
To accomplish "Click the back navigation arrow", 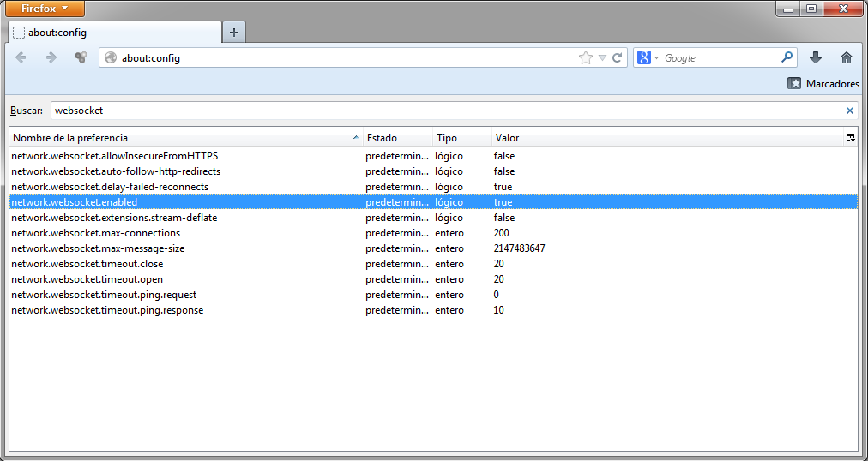I will click(21, 57).
